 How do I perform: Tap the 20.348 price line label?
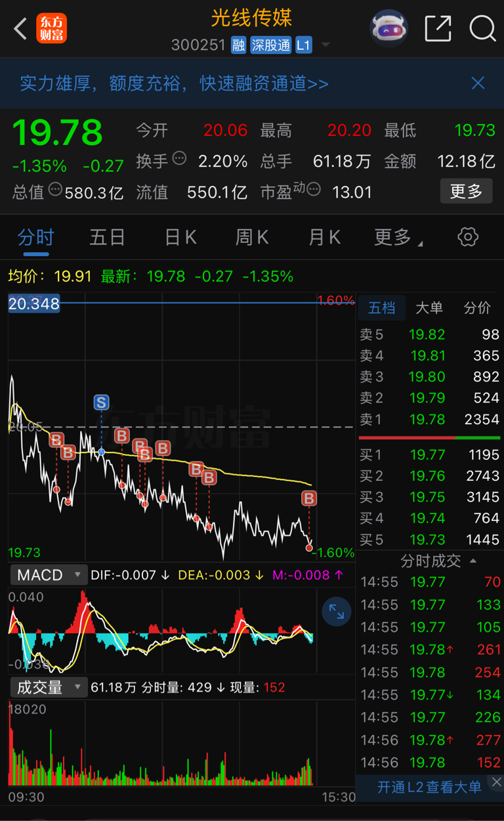click(34, 303)
